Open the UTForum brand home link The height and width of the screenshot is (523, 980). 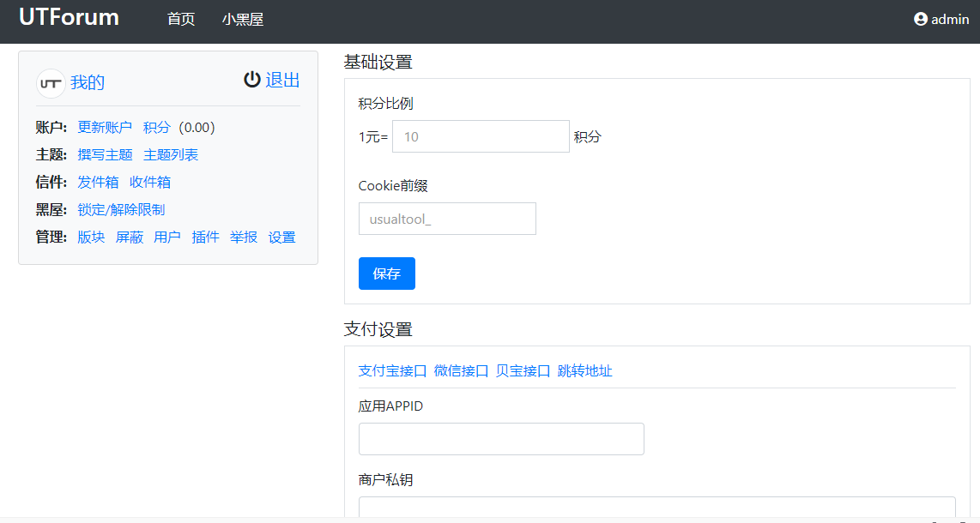tap(69, 17)
